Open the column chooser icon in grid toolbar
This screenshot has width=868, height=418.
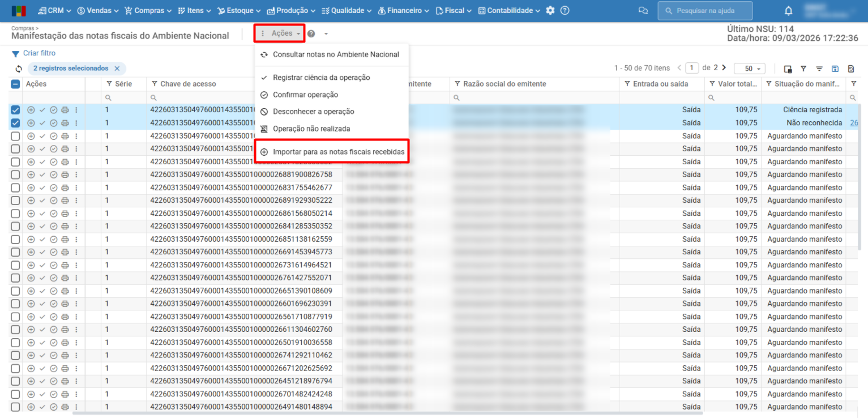point(788,69)
